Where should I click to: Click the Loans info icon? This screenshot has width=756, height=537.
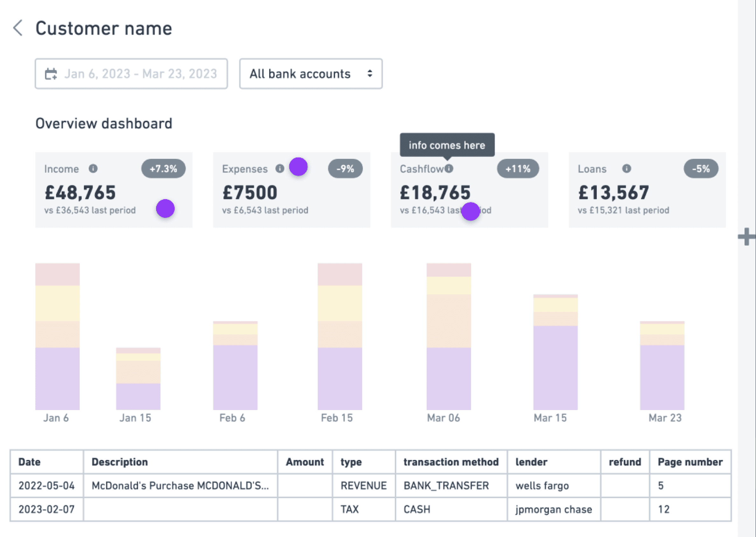pyautogui.click(x=626, y=169)
